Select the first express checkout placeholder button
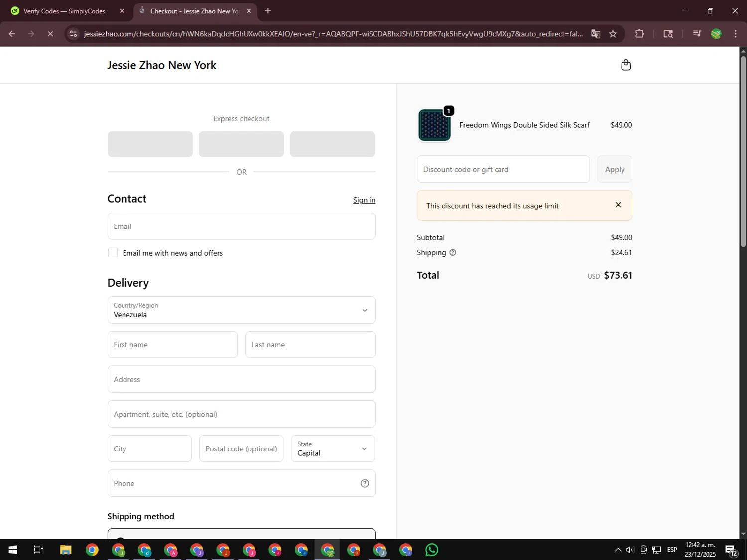The width and height of the screenshot is (747, 560). pyautogui.click(x=150, y=144)
